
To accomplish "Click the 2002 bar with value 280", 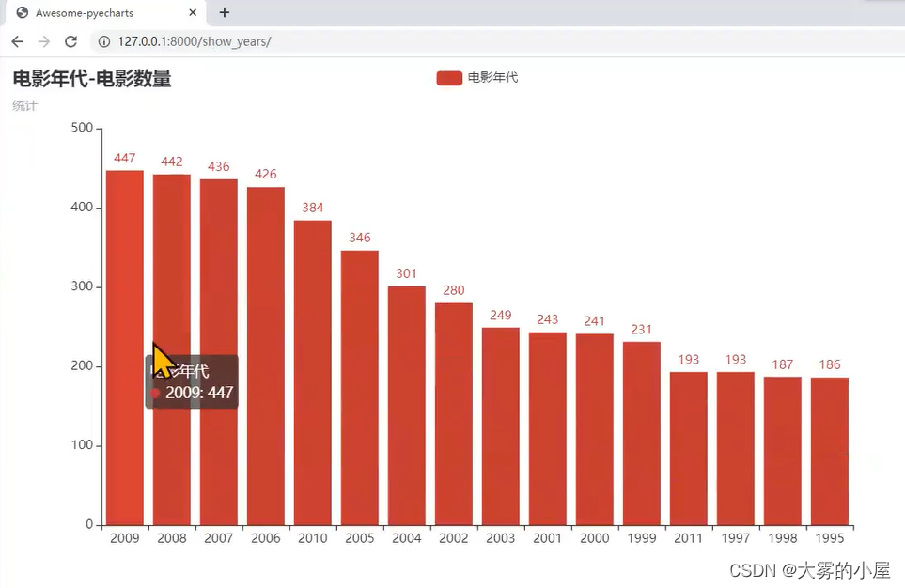I will point(454,413).
